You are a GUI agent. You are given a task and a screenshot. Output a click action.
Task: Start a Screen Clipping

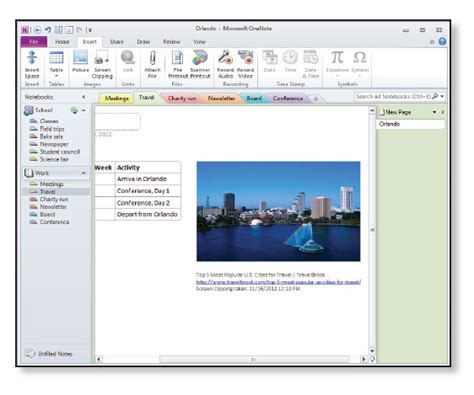(x=102, y=65)
